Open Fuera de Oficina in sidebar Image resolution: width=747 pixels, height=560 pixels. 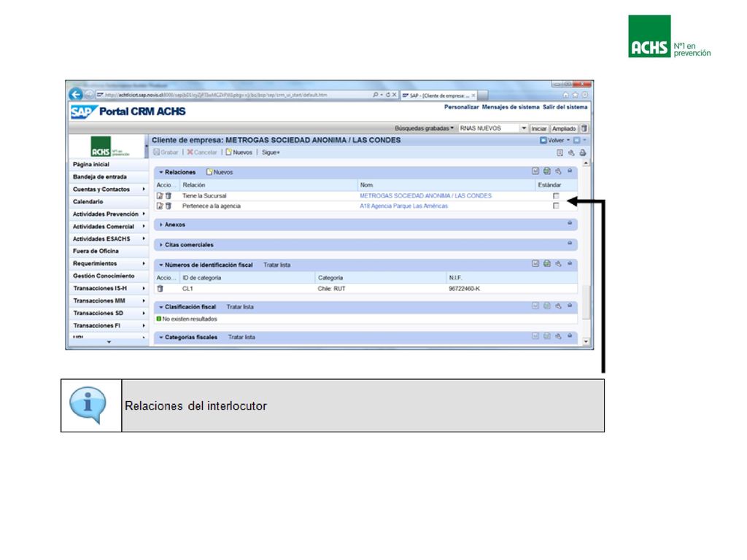pyautogui.click(x=109, y=252)
